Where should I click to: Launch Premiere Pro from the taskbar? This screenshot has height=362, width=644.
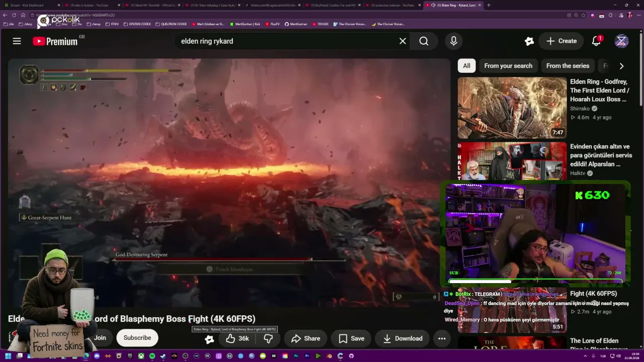pyautogui.click(x=307, y=356)
